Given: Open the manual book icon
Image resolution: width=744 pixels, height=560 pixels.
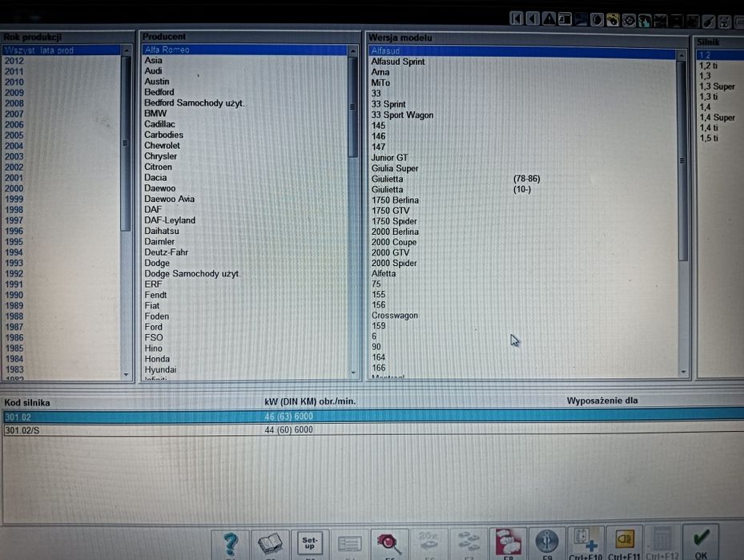Looking at the screenshot, I should pos(270,544).
